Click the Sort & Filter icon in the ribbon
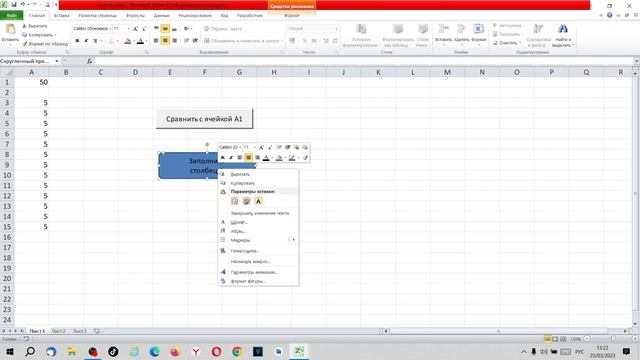 (x=538, y=29)
